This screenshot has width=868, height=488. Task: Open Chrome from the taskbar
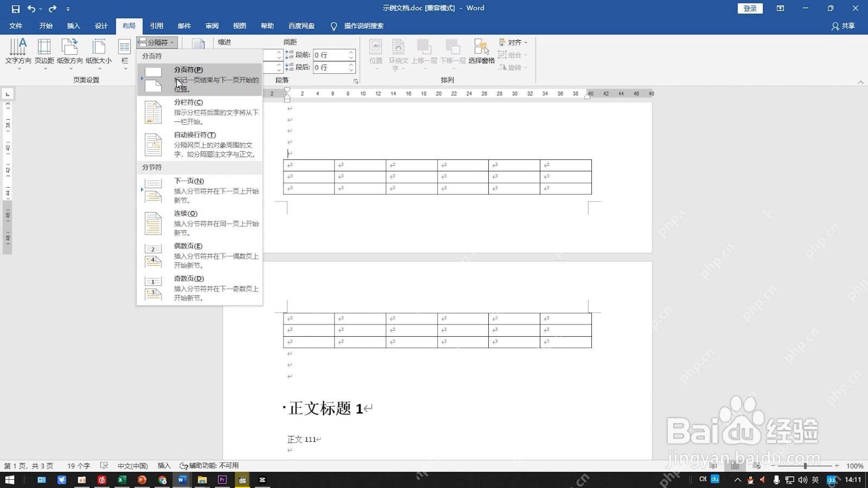[x=162, y=480]
